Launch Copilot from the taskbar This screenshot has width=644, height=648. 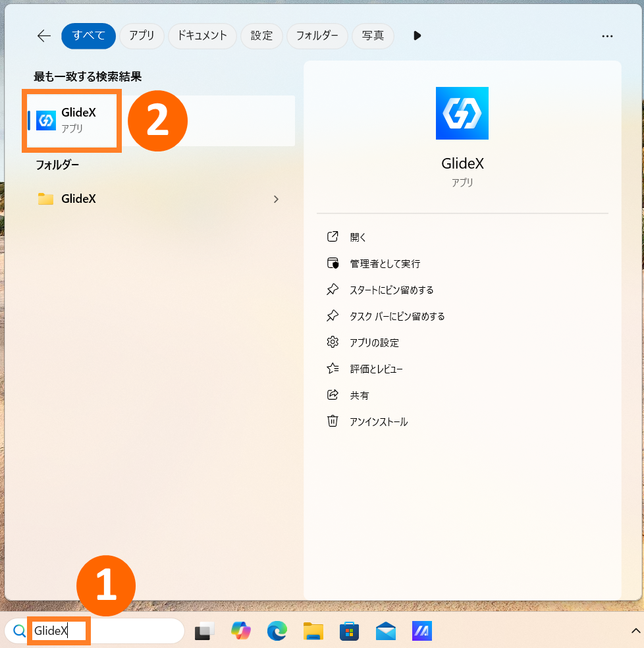[241, 631]
